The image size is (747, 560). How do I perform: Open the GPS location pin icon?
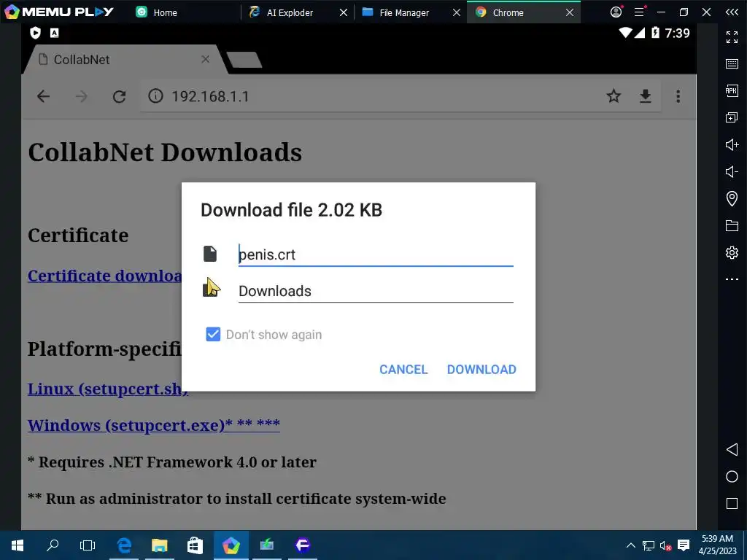pyautogui.click(x=732, y=198)
